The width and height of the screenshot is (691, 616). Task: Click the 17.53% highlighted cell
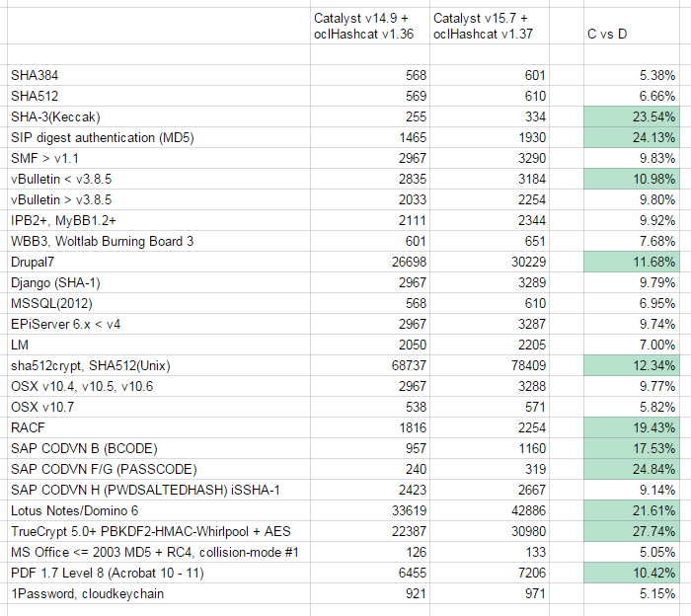pyautogui.click(x=632, y=448)
